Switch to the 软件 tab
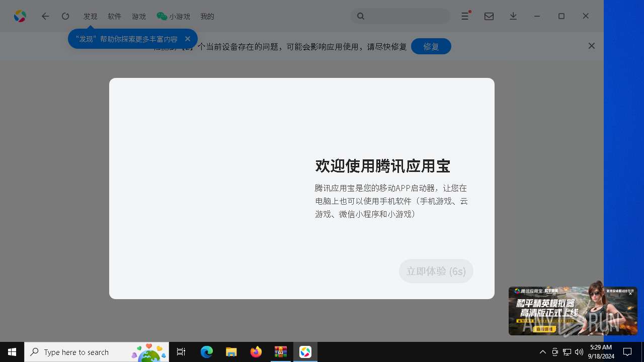This screenshot has width=644, height=362. (x=115, y=17)
